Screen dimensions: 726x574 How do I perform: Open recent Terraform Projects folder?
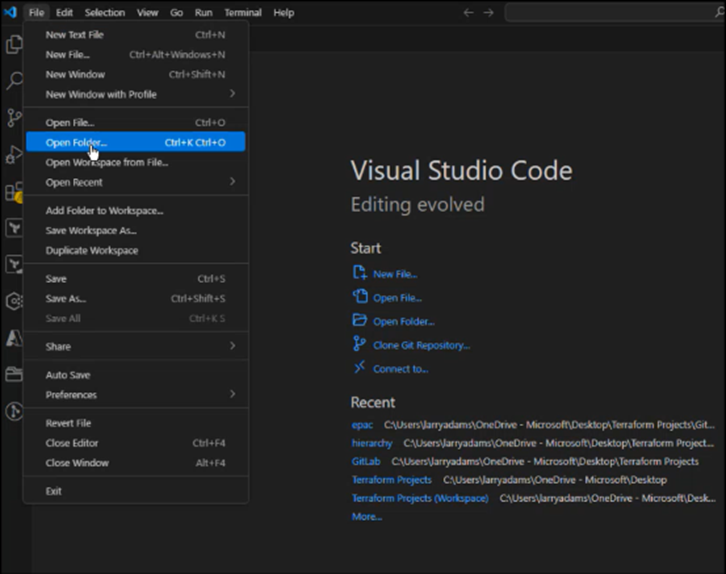click(392, 480)
